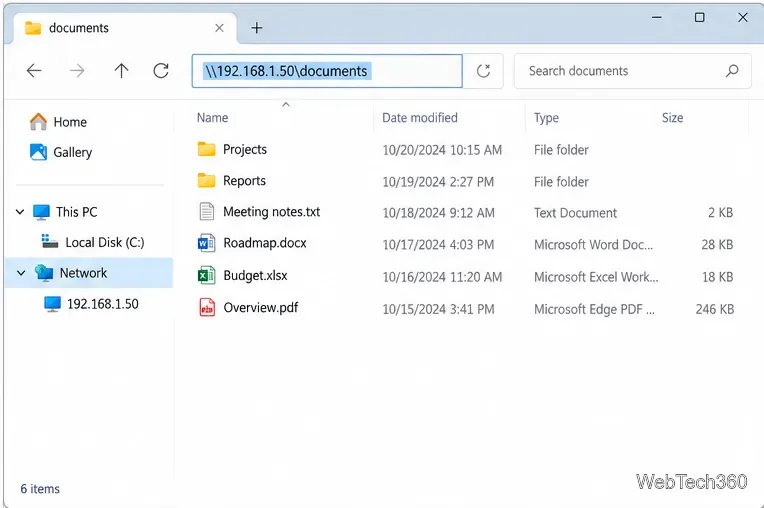Collapse the This PC tree node
764x508 pixels.
20,212
